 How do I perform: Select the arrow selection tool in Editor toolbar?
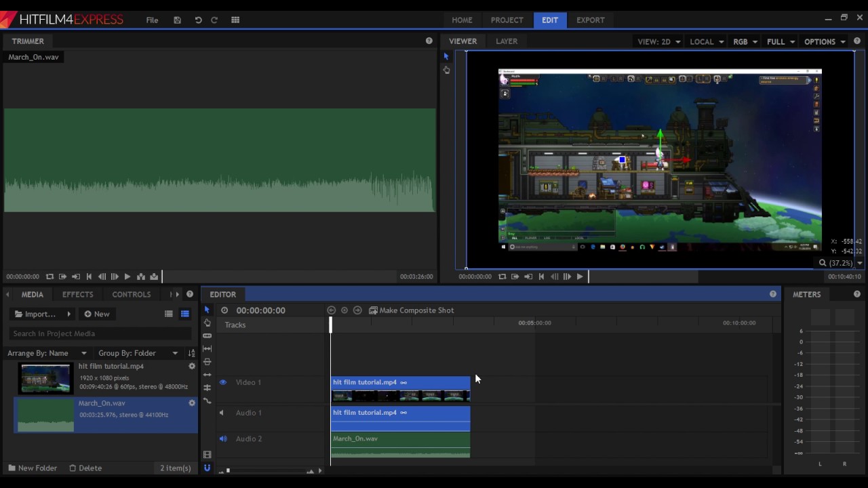point(207,310)
